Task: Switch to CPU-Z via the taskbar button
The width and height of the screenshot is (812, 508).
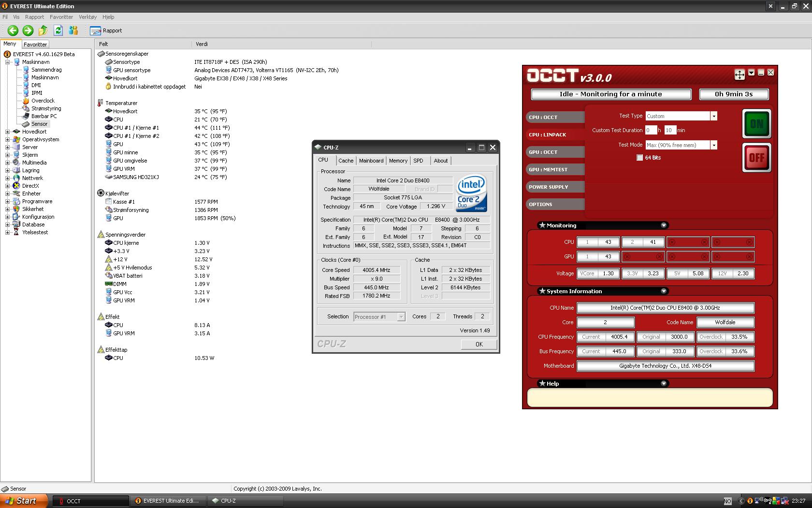Action: [246, 501]
